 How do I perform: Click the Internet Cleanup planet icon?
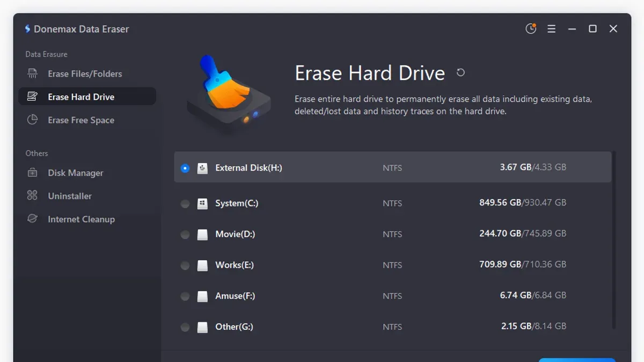(32, 219)
